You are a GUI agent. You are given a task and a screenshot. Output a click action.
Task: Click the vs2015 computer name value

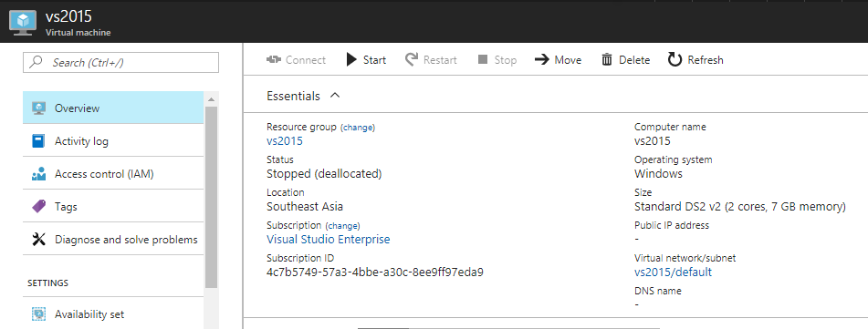pos(652,141)
